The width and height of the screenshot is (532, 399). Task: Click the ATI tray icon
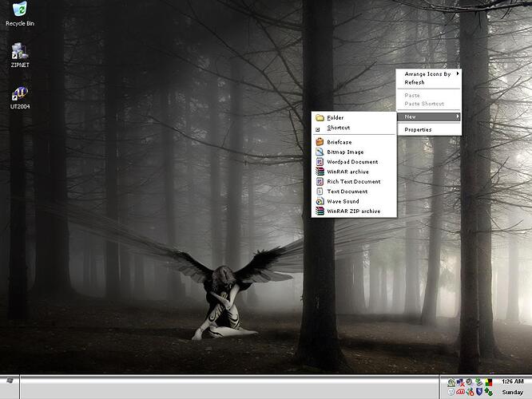[460, 392]
